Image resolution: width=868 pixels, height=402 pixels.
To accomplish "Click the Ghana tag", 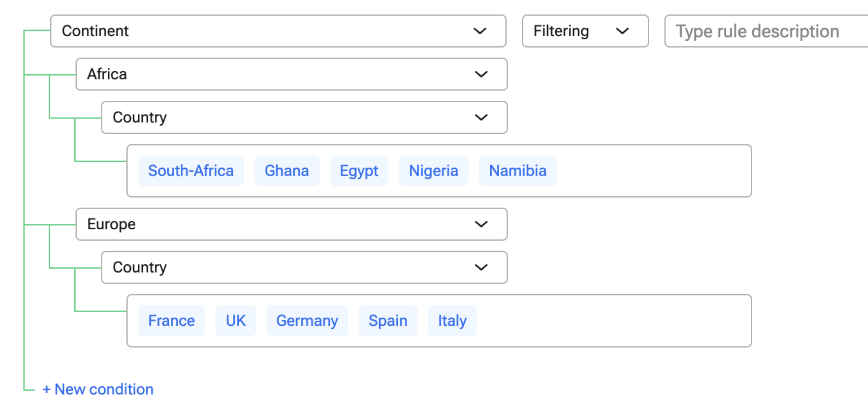I will [x=286, y=171].
